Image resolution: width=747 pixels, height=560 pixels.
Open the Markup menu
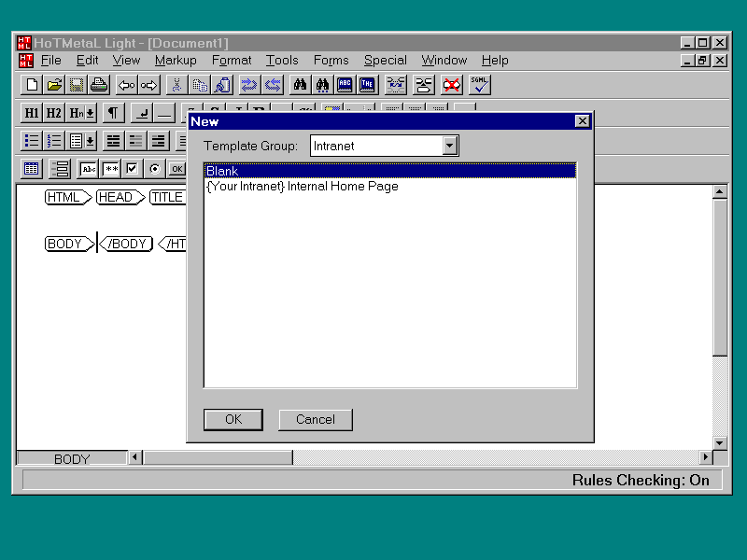click(176, 60)
